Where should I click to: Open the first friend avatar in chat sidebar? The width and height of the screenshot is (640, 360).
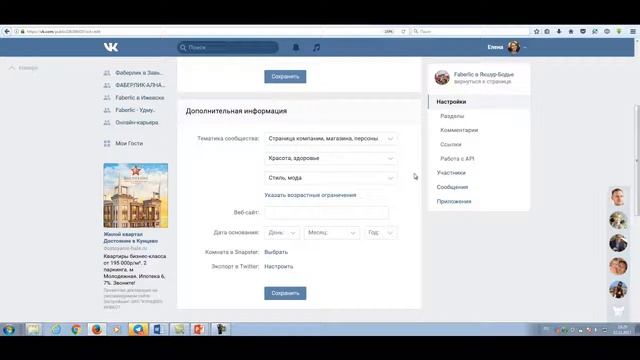click(618, 197)
